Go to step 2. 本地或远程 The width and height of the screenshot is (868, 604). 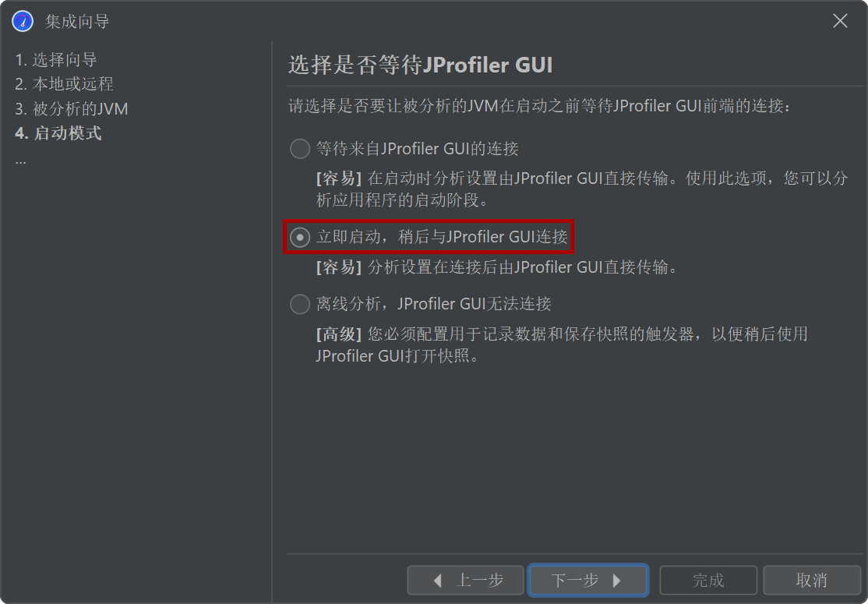(x=64, y=83)
